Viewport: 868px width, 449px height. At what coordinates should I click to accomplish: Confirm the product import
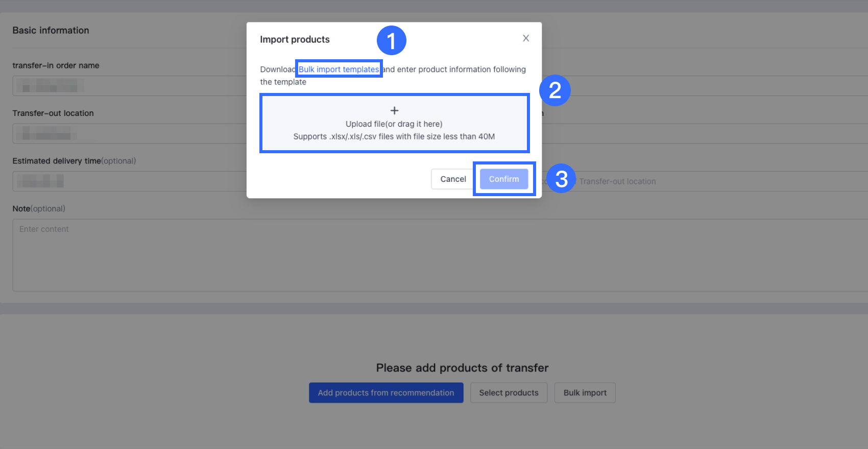(x=504, y=179)
